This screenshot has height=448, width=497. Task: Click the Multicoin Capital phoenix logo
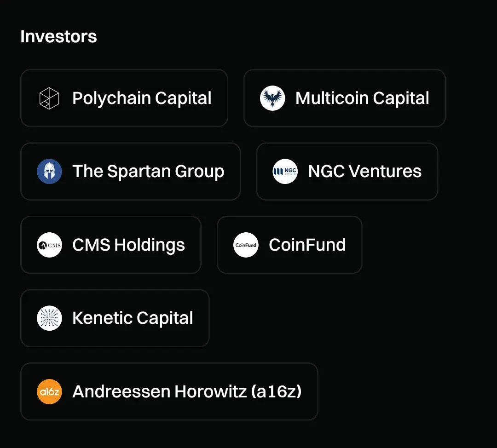[272, 98]
